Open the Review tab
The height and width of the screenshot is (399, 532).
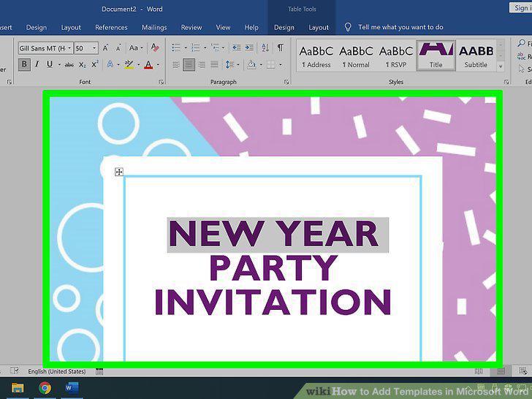(191, 28)
